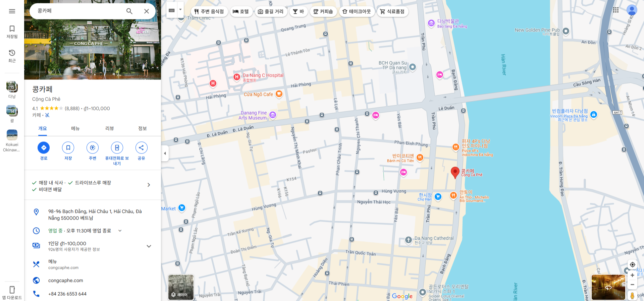Image resolution: width=644 pixels, height=301 pixels.
Task: Click the 한시장 Chợ Hàn marker
Action: 438,197
